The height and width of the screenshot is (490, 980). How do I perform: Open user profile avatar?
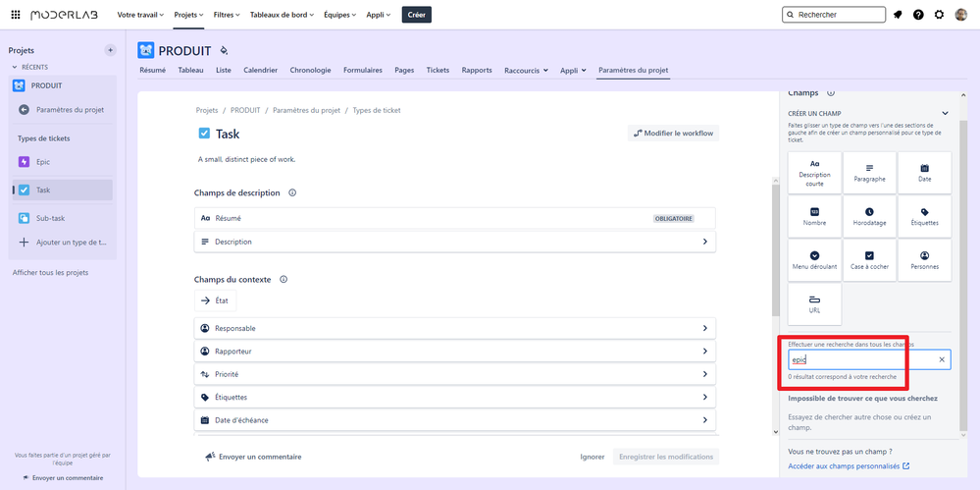[961, 15]
